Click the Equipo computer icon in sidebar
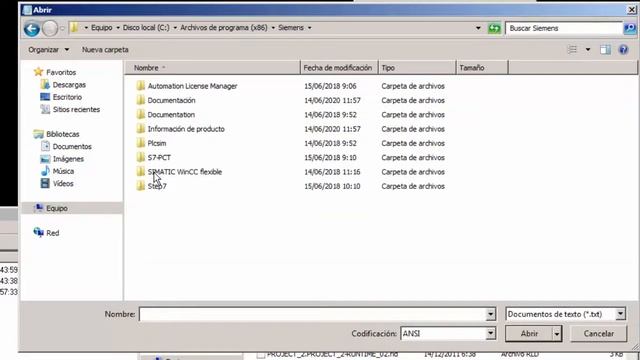 click(x=38, y=208)
